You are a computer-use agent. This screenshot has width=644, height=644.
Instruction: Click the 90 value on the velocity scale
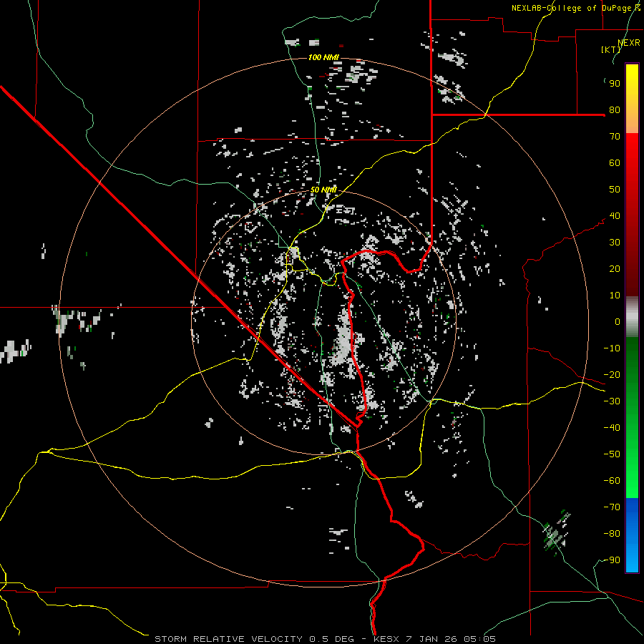(x=615, y=84)
